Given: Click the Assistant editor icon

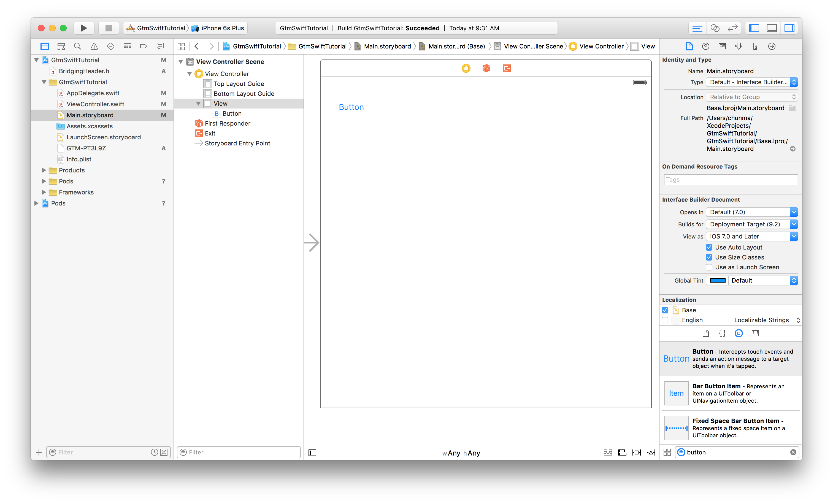Looking at the screenshot, I should pos(715,28).
